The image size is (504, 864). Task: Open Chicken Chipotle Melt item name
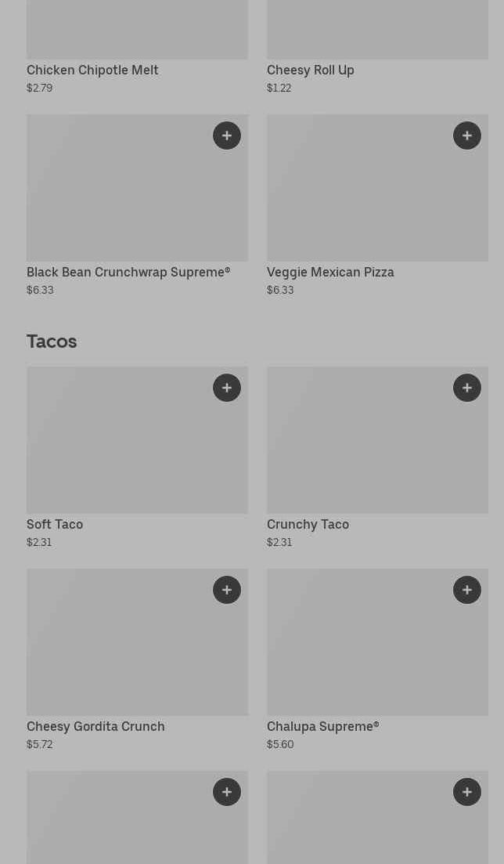tap(92, 70)
